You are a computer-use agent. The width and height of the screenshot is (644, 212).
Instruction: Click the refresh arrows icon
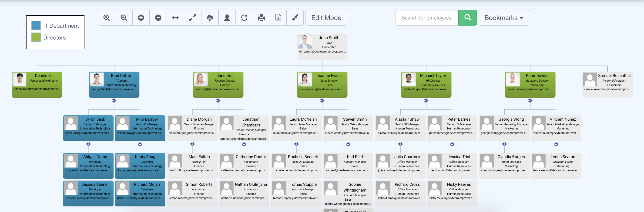coord(244,18)
